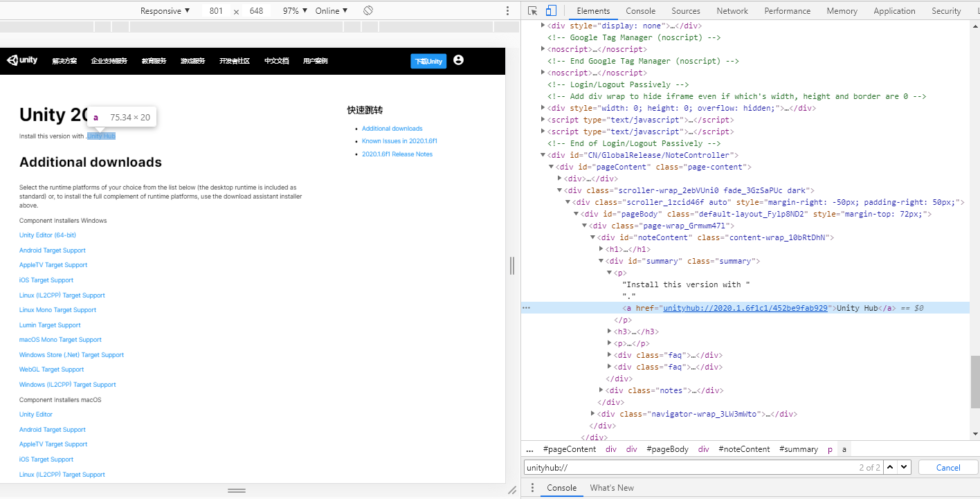Select the Elements tab

click(593, 11)
